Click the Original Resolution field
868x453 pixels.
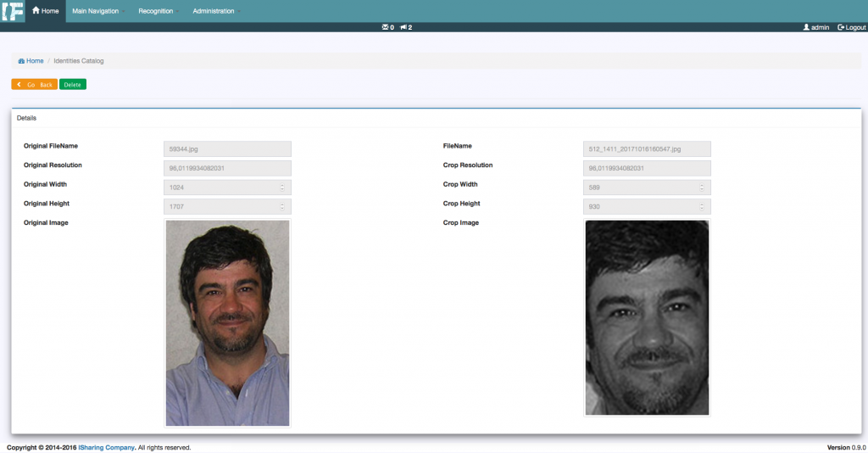coord(227,168)
